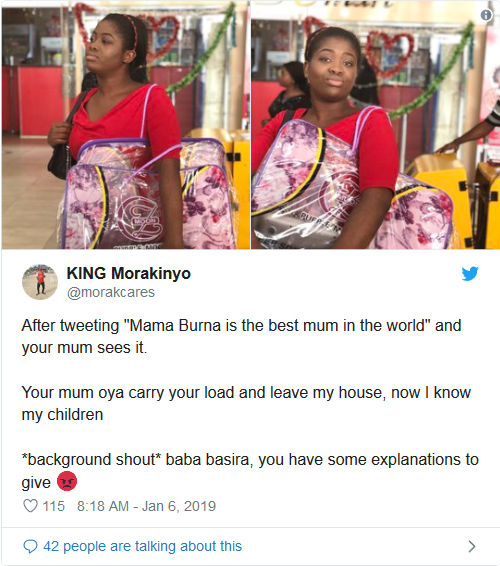Open KING Morakinyo's profile avatar
This screenshot has width=500, height=566.
(40, 282)
